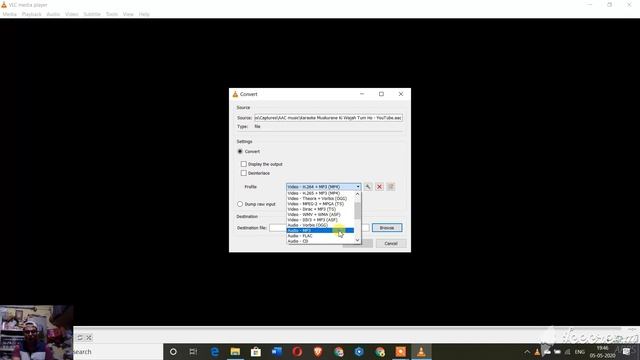Screen dimensions: 640x360
Task: Choose Video - MPEG-2 + MPGA (TS) profile
Action: point(320,204)
